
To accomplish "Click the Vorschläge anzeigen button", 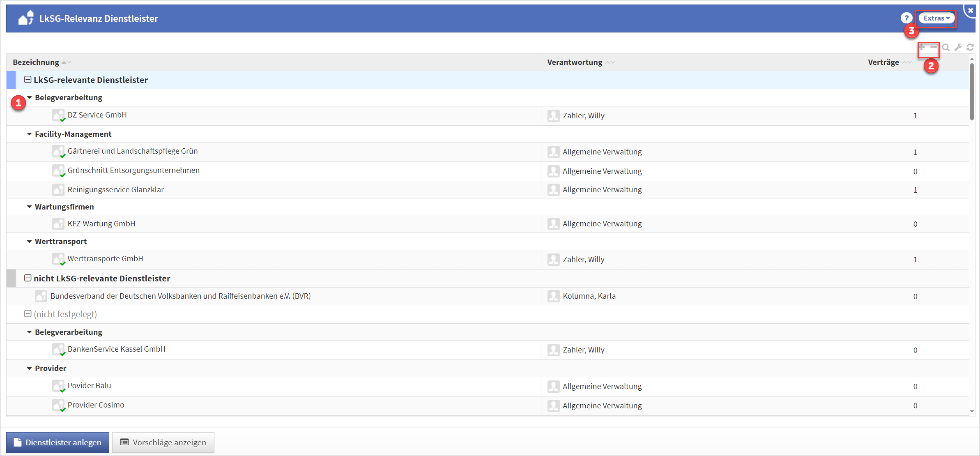I will [x=163, y=442].
